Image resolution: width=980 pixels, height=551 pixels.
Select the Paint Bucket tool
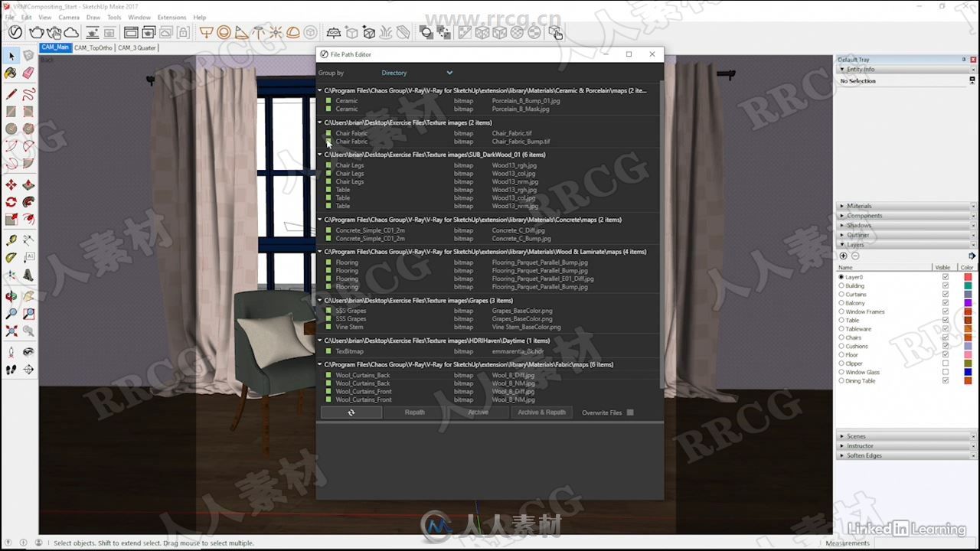pyautogui.click(x=11, y=73)
